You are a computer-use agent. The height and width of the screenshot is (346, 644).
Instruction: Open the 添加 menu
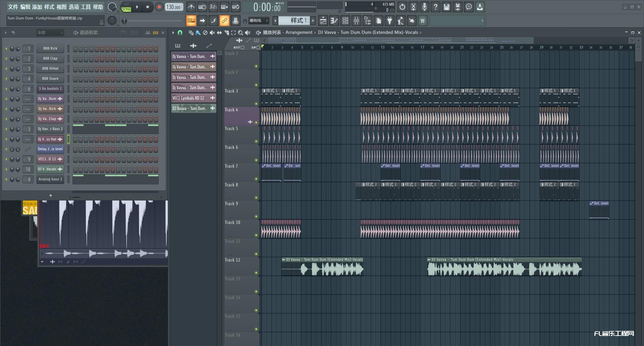(x=37, y=7)
